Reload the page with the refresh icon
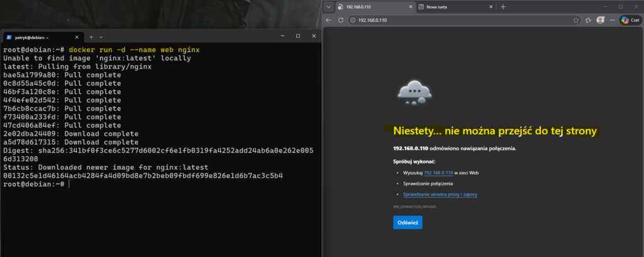 (341, 20)
